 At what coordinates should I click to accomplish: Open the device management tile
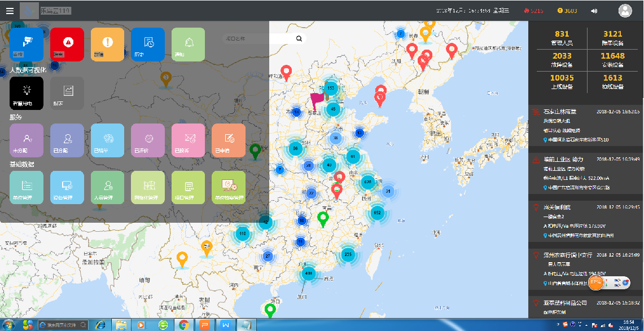point(67,187)
